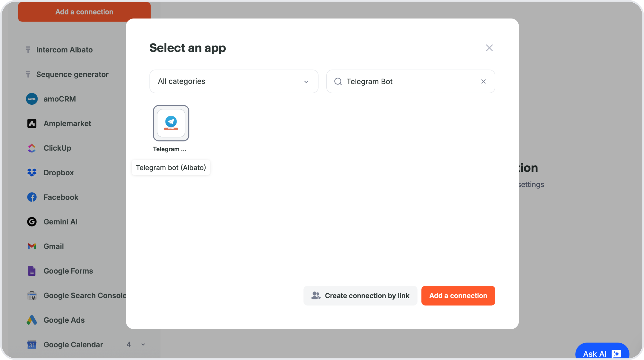This screenshot has width=644, height=360.
Task: Open Sequence generator in sidebar
Action: click(72, 74)
